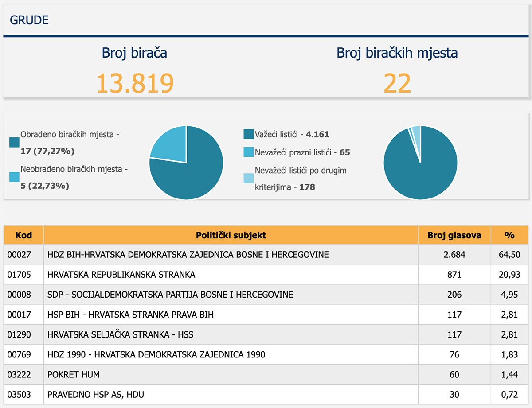Click the 'Politički subjekt' column header

coord(231,235)
